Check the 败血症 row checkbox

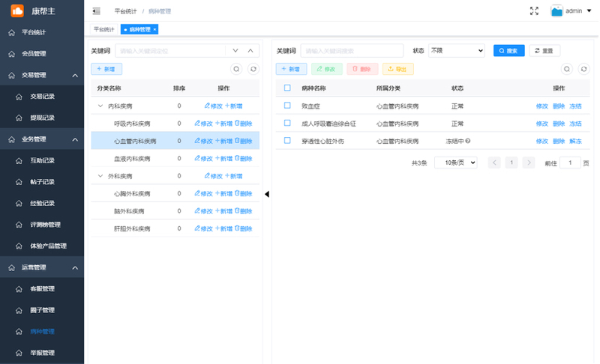[287, 106]
